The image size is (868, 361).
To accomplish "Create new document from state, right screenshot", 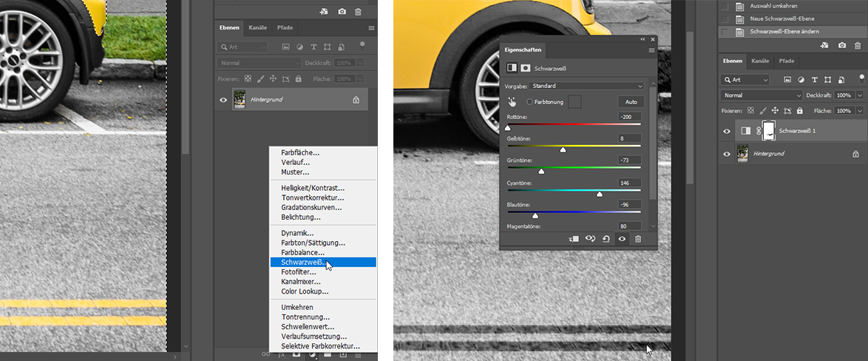I will pos(824,45).
